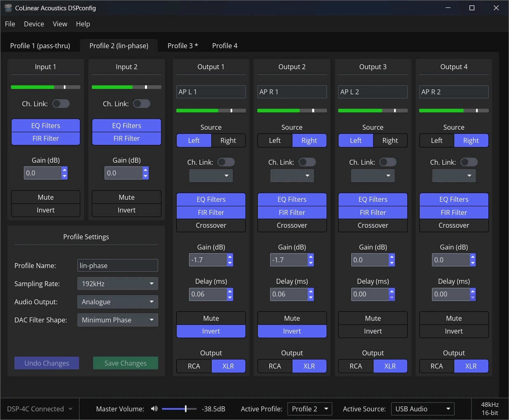
Task: Open the Active Source USB Audio dropdown
Action: tap(423, 409)
